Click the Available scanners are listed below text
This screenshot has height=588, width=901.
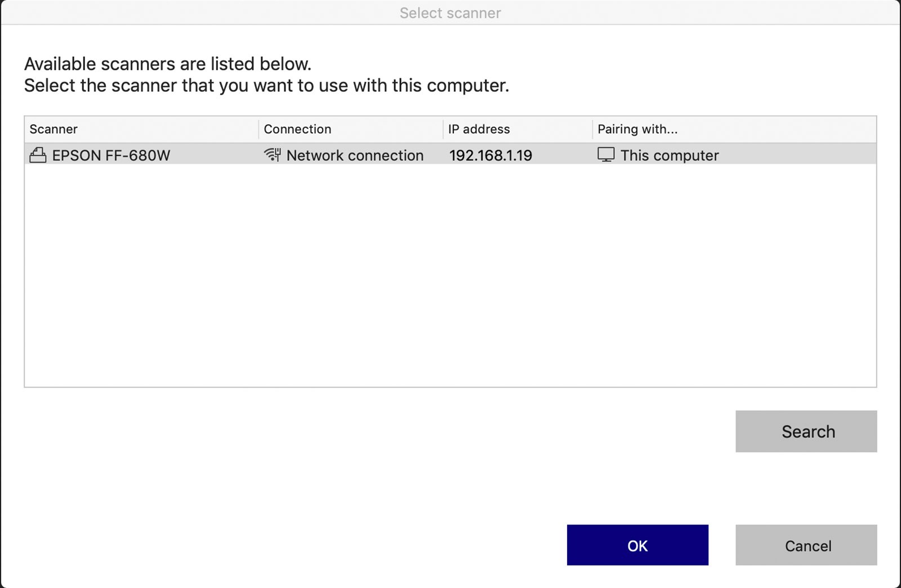coord(168,64)
